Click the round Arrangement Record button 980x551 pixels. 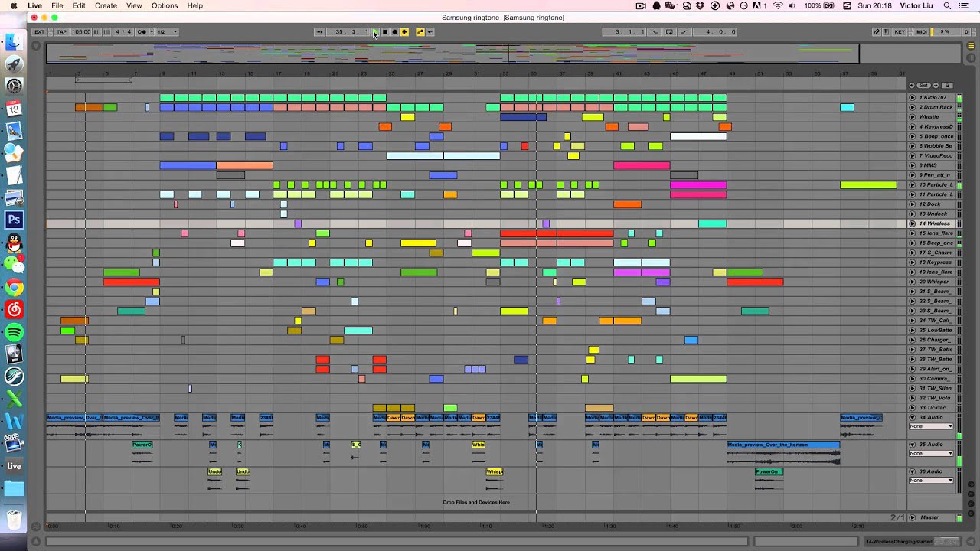[x=395, y=32]
